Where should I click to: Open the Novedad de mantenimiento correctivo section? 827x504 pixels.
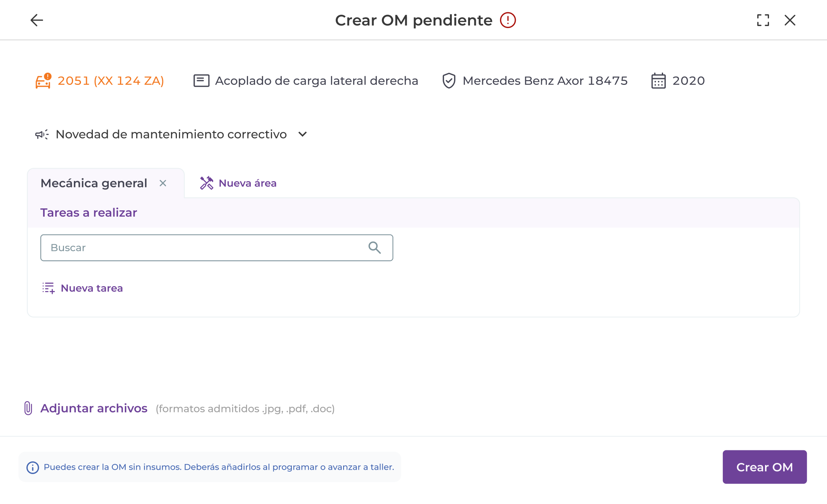(171, 135)
